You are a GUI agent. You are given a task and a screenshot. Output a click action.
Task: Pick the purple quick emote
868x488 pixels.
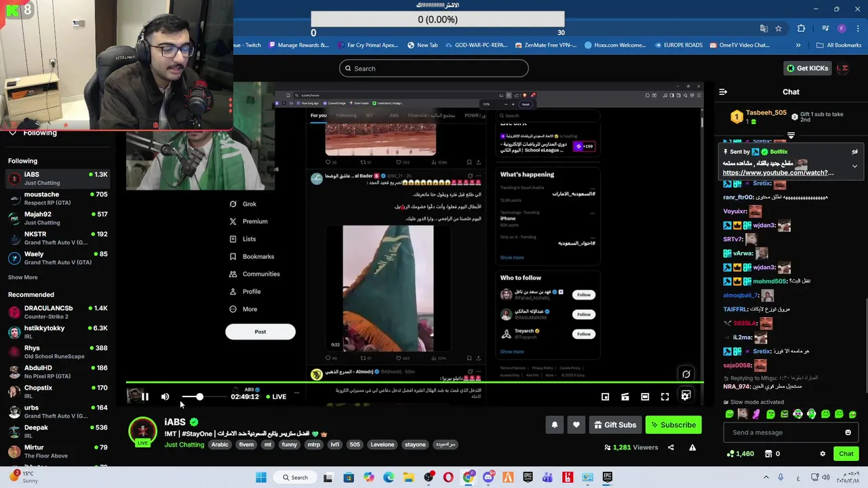point(757,414)
